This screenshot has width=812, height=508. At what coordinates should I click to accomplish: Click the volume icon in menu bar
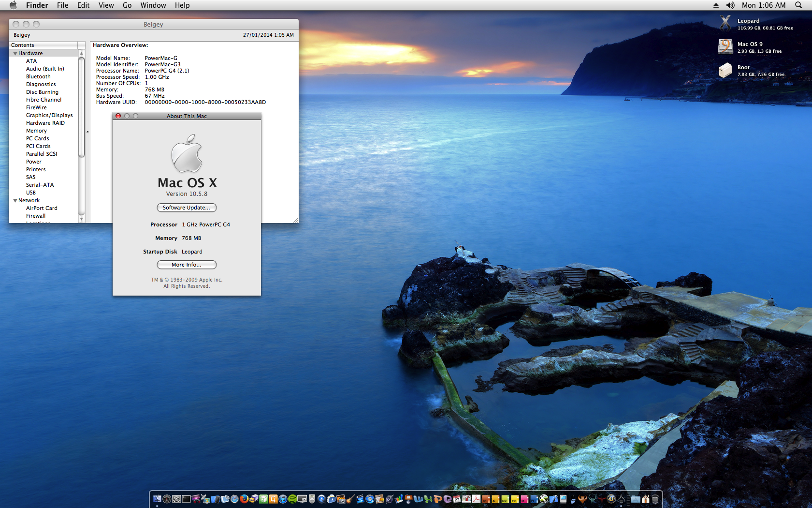pos(730,5)
